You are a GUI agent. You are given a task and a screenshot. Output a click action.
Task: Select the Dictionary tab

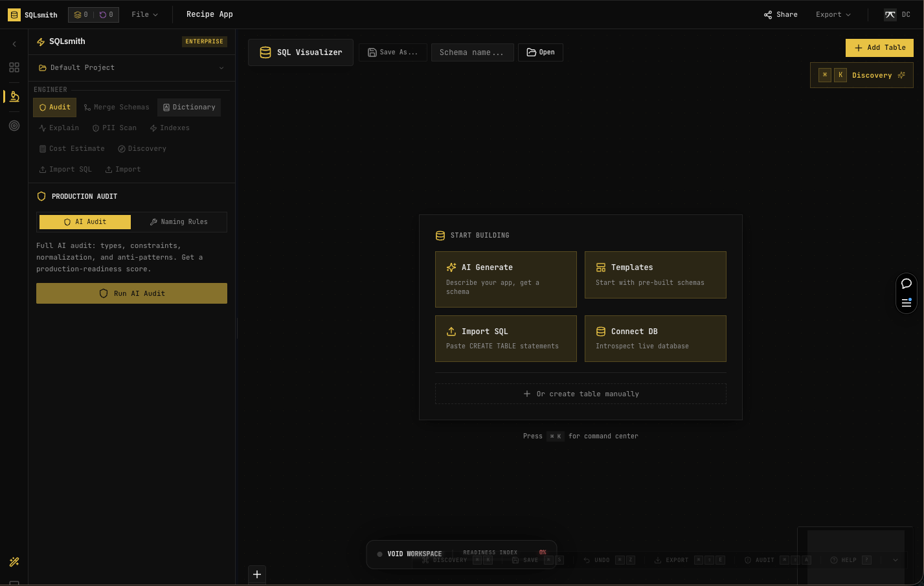[x=189, y=107]
